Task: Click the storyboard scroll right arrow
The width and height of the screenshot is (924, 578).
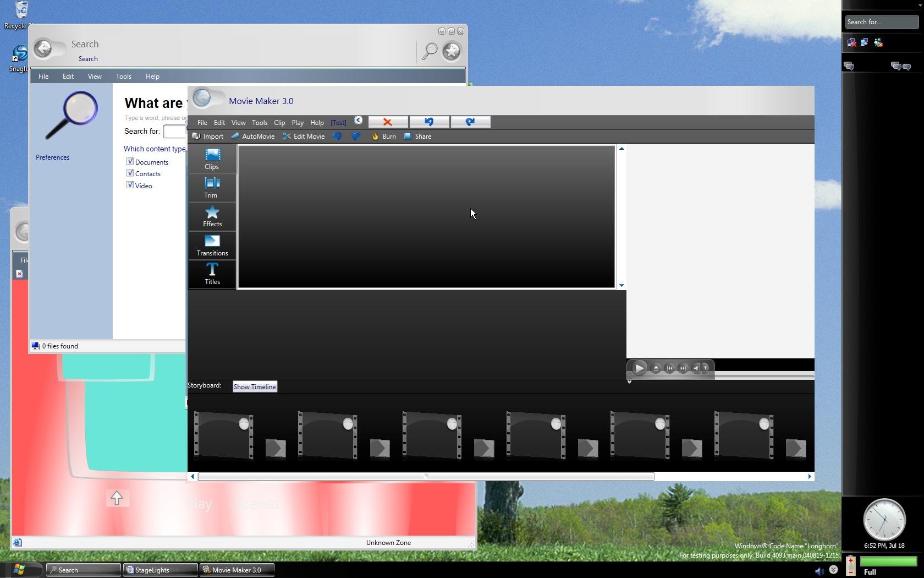Action: pyautogui.click(x=810, y=477)
